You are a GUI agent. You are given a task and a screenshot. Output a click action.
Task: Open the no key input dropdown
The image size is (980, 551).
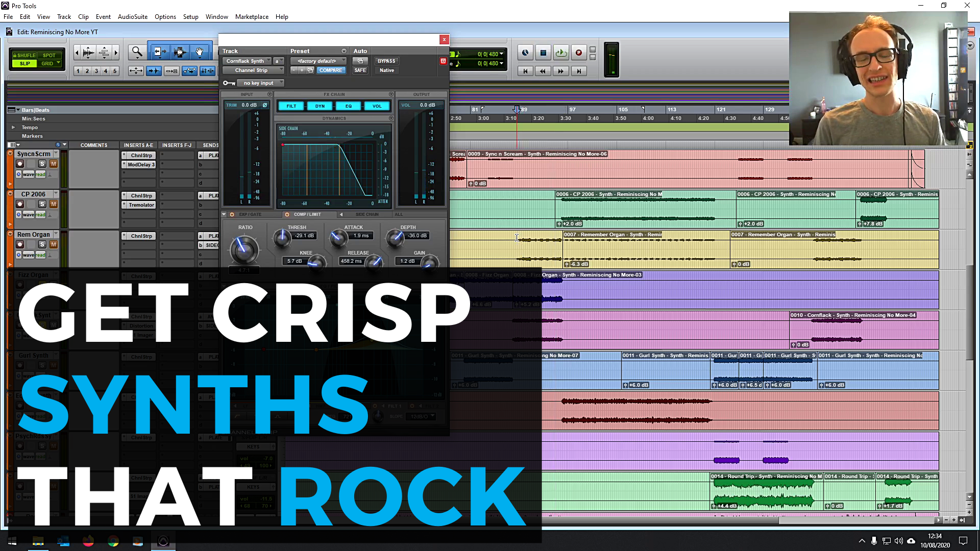pos(261,83)
